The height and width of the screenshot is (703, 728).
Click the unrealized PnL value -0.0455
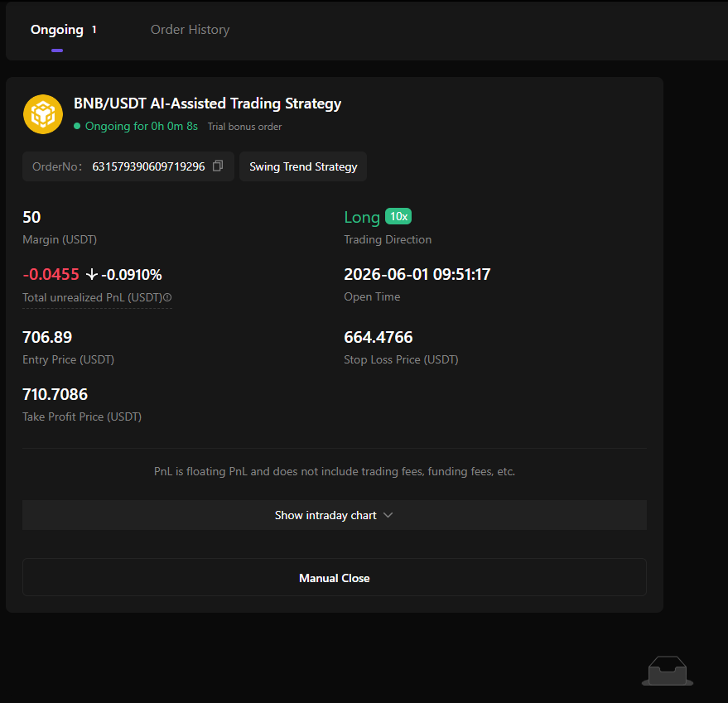click(51, 274)
